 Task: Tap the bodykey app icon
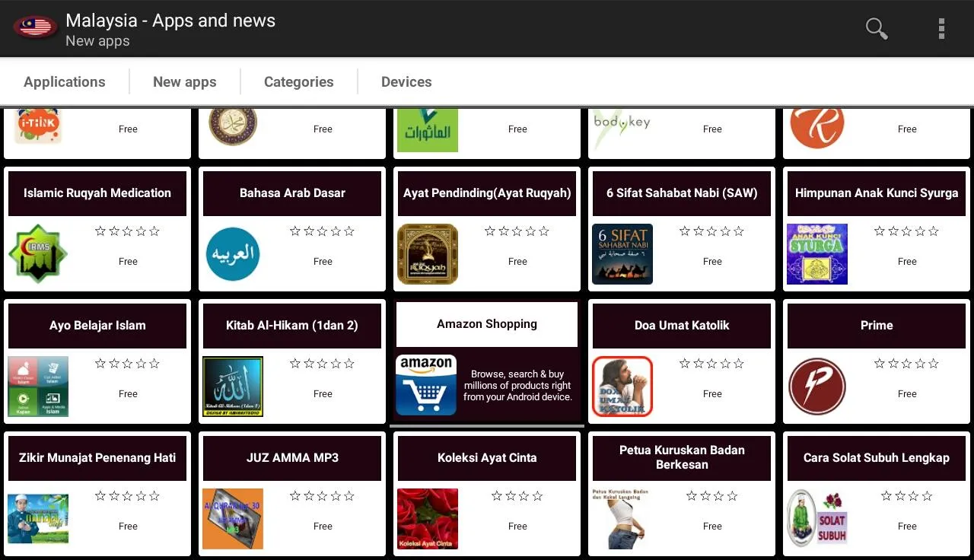[622, 128]
